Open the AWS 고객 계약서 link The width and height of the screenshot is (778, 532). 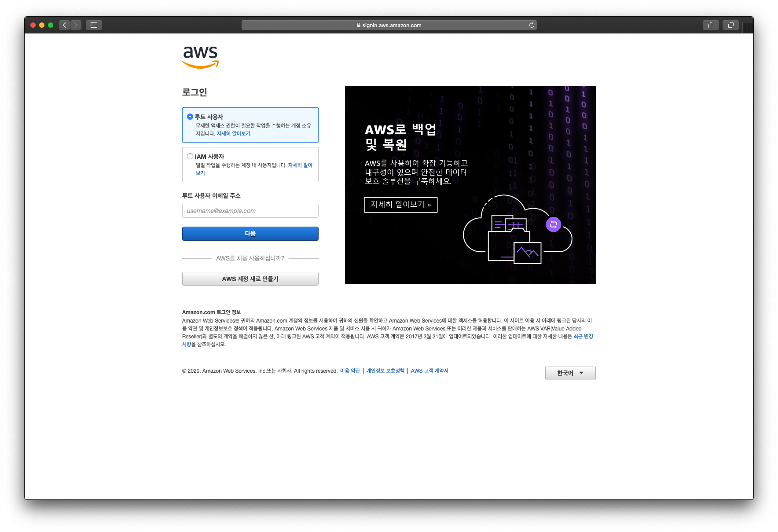point(429,371)
